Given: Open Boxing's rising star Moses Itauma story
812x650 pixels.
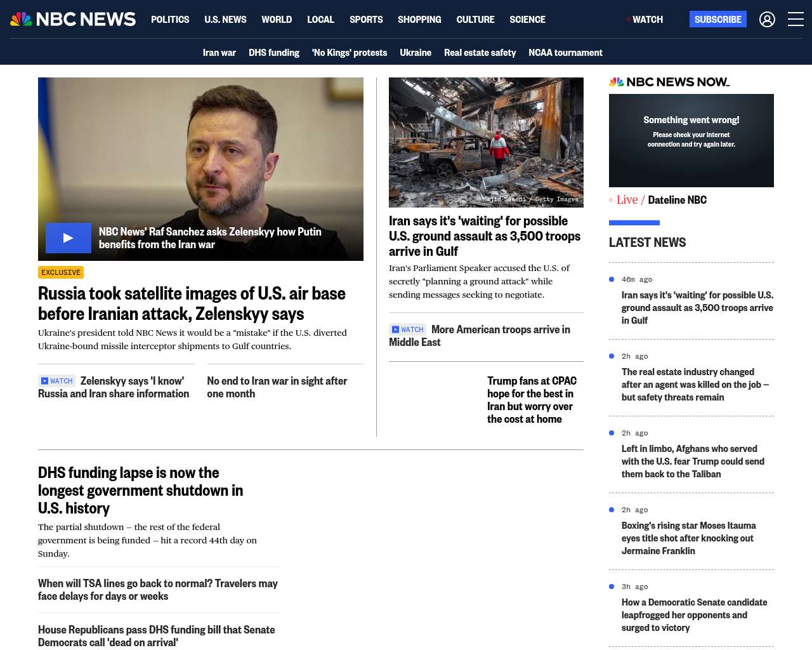Looking at the screenshot, I should point(688,538).
